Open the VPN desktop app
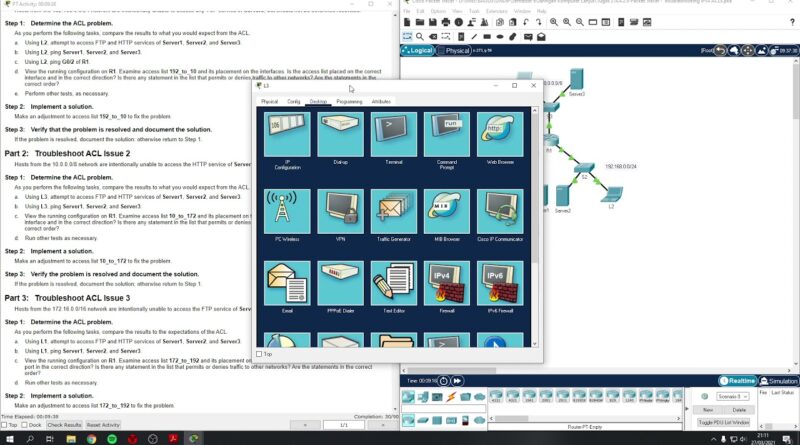Image resolution: width=800 pixels, height=445 pixels. point(340,211)
